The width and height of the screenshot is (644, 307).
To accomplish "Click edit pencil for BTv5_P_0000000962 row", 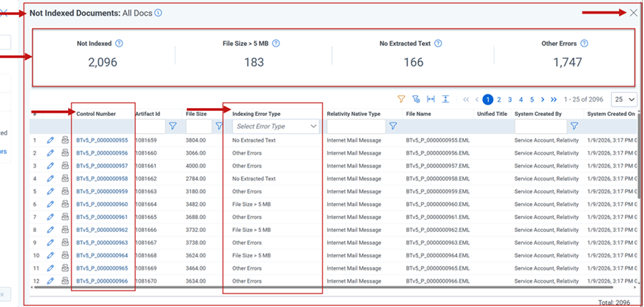I will [51, 230].
